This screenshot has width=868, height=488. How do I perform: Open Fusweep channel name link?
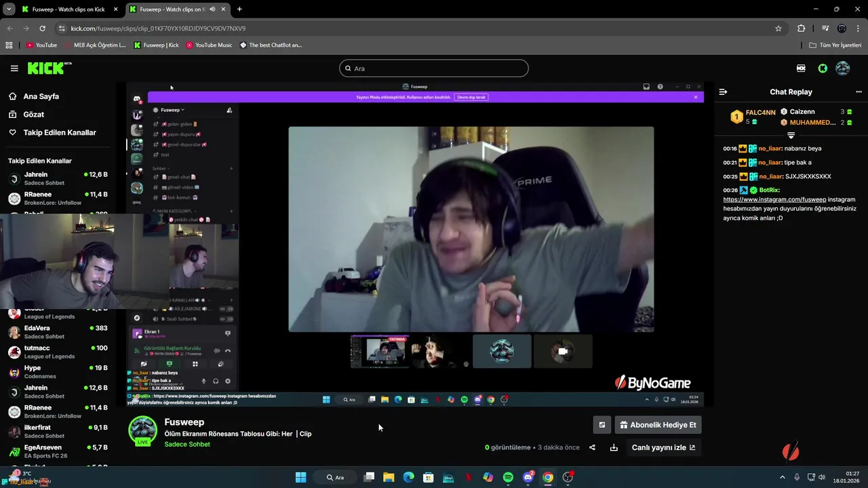point(184,422)
